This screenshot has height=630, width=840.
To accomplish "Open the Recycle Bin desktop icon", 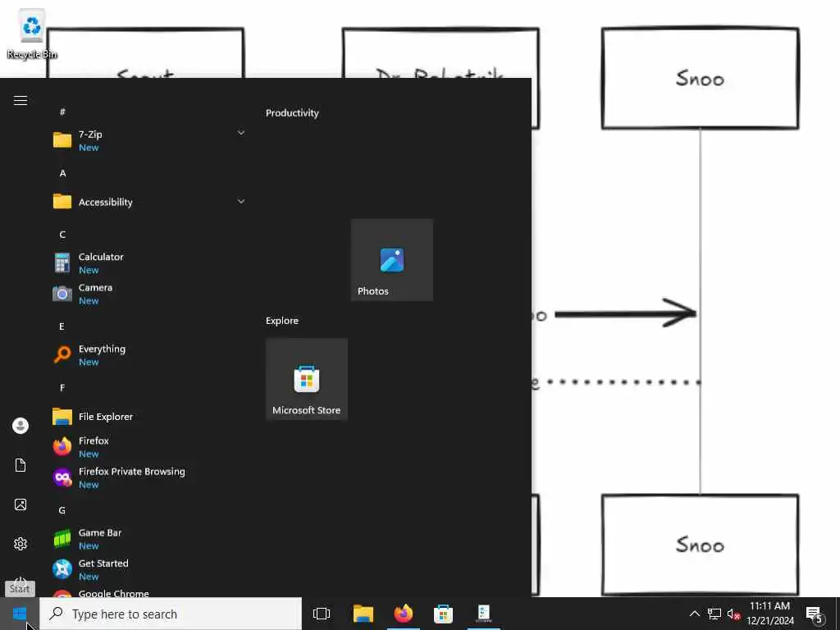I will (32, 34).
